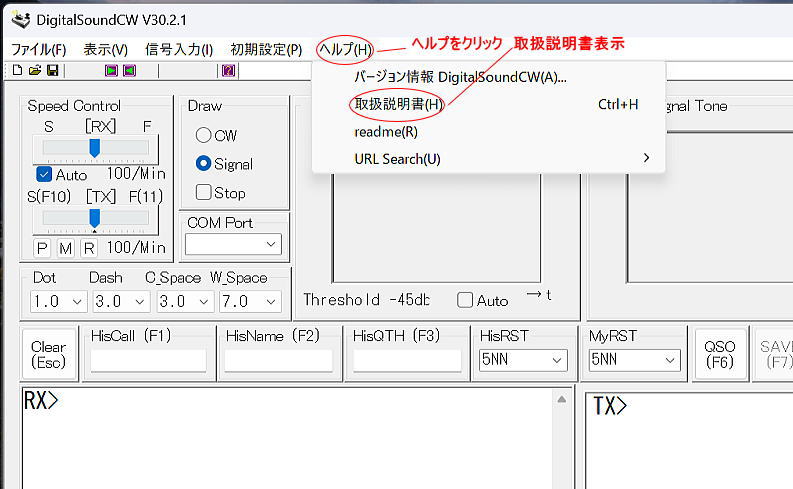The image size is (793, 489).
Task: Click the RX scrollbar up arrow
Action: pyautogui.click(x=562, y=399)
